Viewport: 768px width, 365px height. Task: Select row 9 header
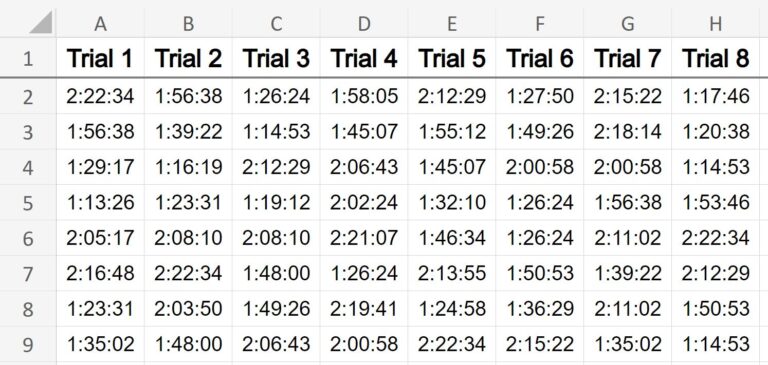(x=28, y=344)
